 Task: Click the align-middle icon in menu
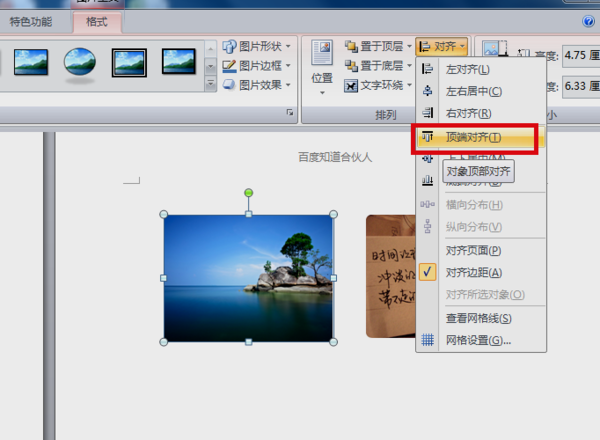tap(427, 158)
